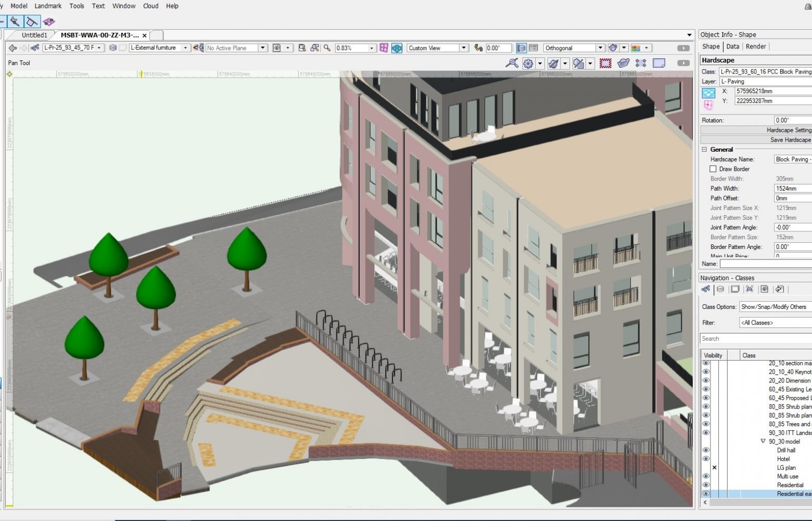Open the Landmark menu

[48, 6]
